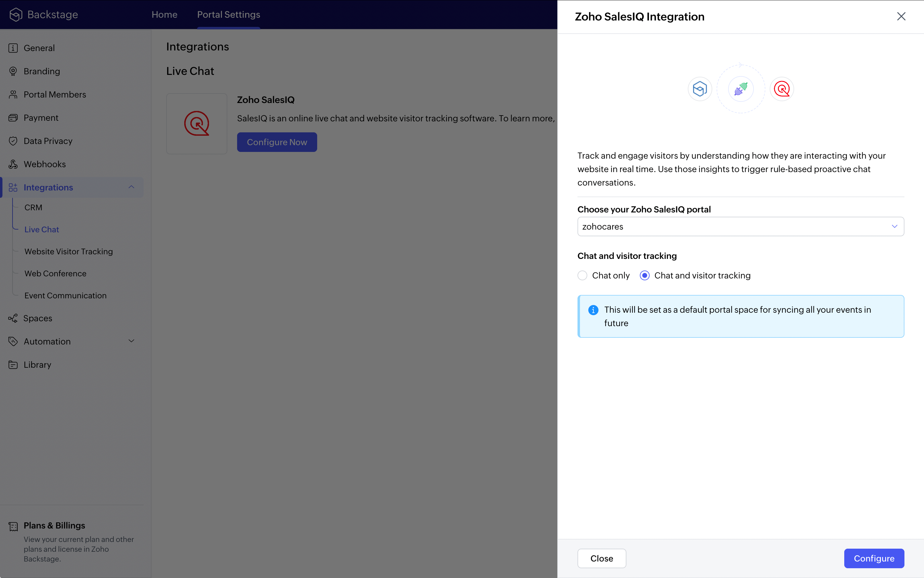Click the Zoho SalesIQ card heading
Viewport: 924px width, 578px height.
(x=266, y=100)
